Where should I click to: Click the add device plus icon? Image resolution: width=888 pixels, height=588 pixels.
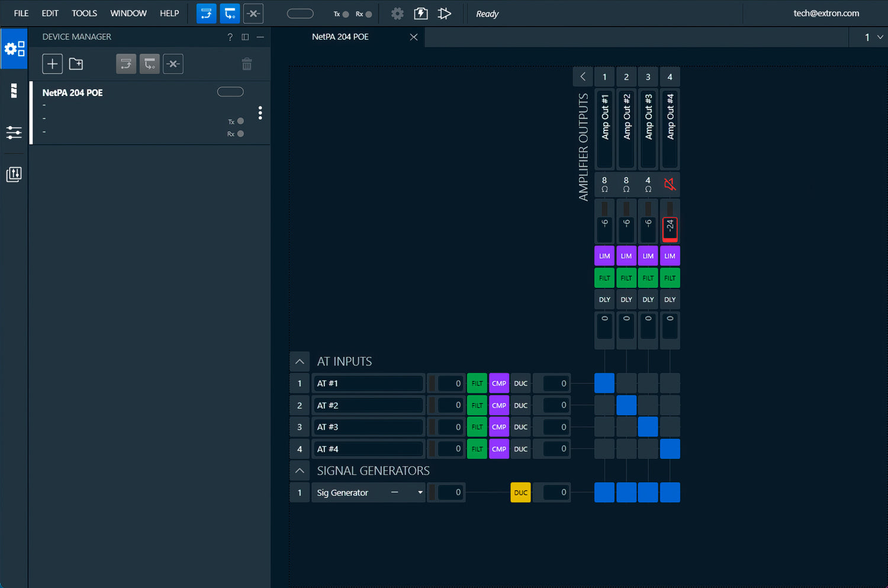tap(53, 64)
